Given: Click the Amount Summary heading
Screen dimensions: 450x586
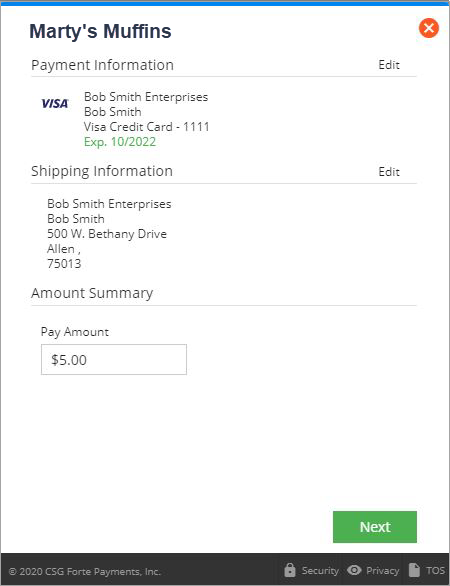Looking at the screenshot, I should tap(92, 293).
